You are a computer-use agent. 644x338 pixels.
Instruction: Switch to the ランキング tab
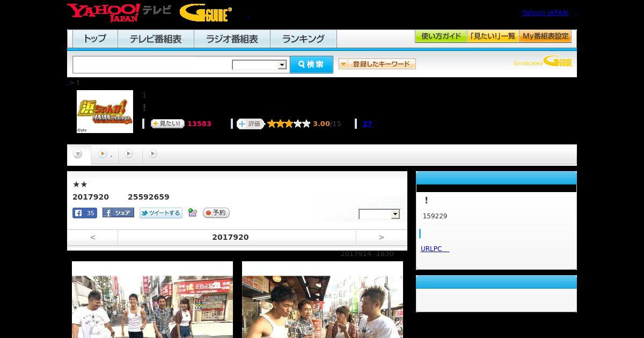pyautogui.click(x=303, y=39)
